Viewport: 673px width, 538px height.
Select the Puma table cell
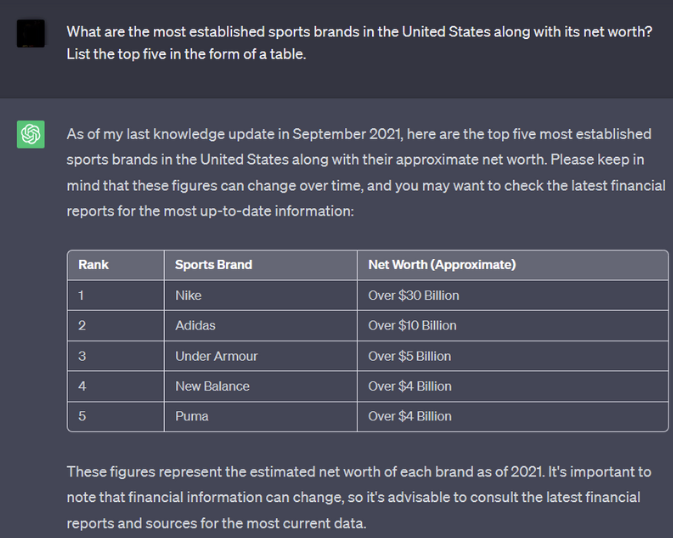[x=261, y=416]
